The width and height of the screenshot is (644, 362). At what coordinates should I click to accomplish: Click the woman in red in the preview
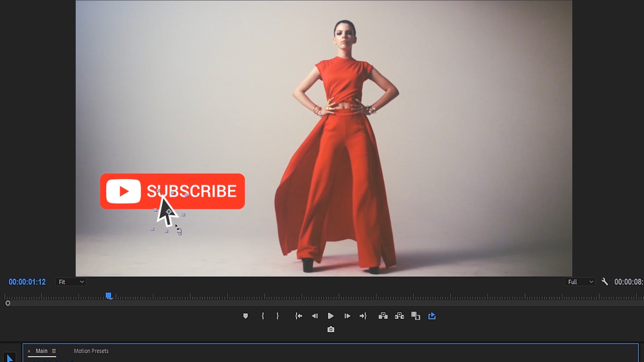coord(336,146)
